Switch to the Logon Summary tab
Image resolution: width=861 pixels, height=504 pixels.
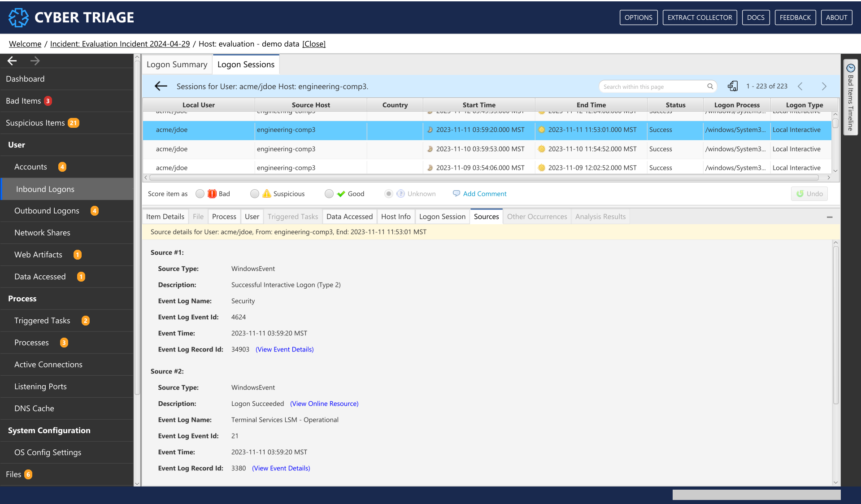[176, 64]
